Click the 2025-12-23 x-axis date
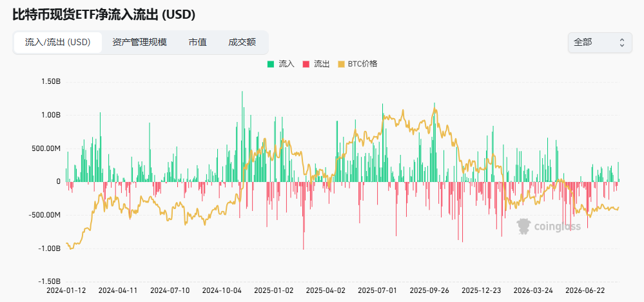This screenshot has width=644, height=302. pyautogui.click(x=482, y=290)
